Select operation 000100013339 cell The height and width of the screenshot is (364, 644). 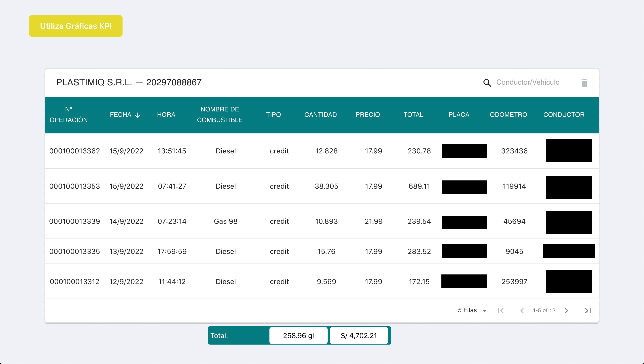75,221
